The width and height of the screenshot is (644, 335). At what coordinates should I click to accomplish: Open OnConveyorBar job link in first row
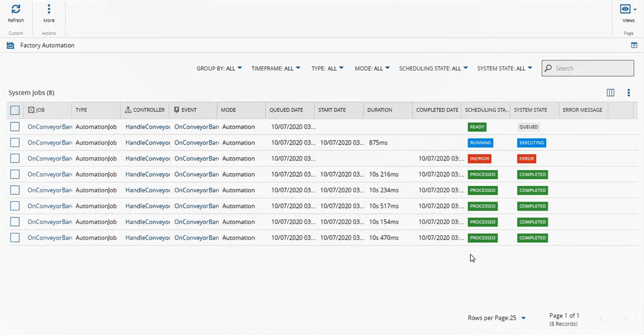pyautogui.click(x=50, y=127)
